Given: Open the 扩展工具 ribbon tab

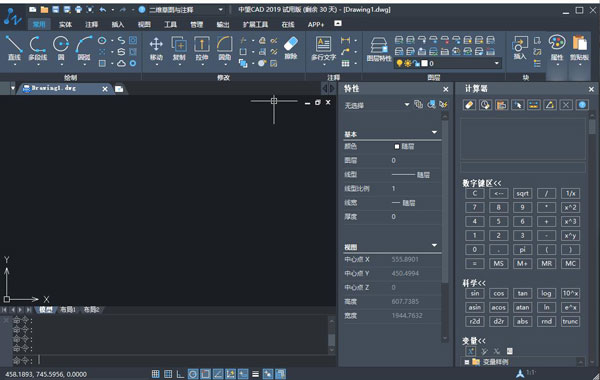Looking at the screenshot, I should click(x=255, y=24).
